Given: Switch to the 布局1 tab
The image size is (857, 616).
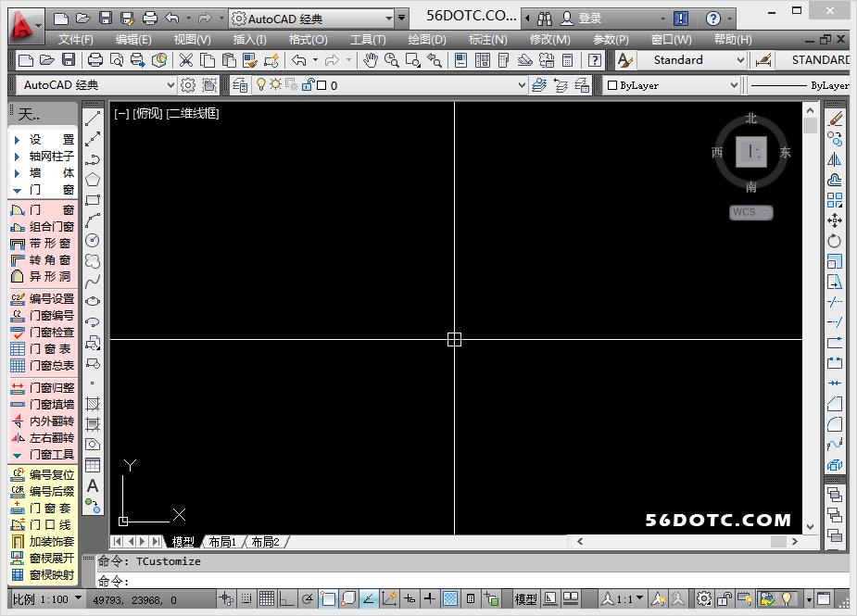Looking at the screenshot, I should coord(222,542).
